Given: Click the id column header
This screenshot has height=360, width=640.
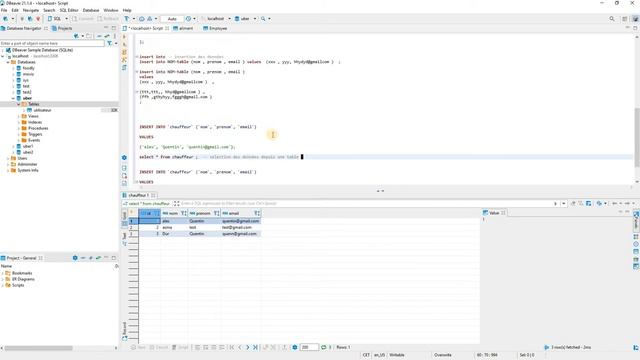Looking at the screenshot, I should (149, 213).
